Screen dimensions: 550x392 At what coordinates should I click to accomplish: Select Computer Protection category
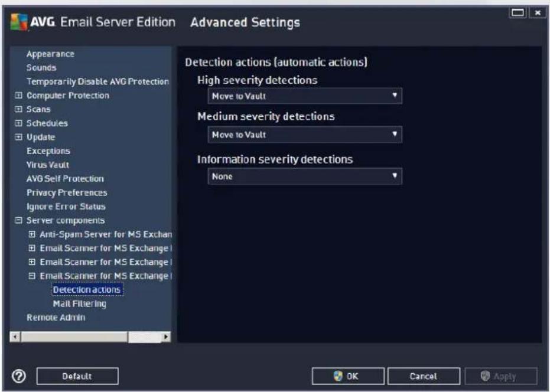point(68,96)
